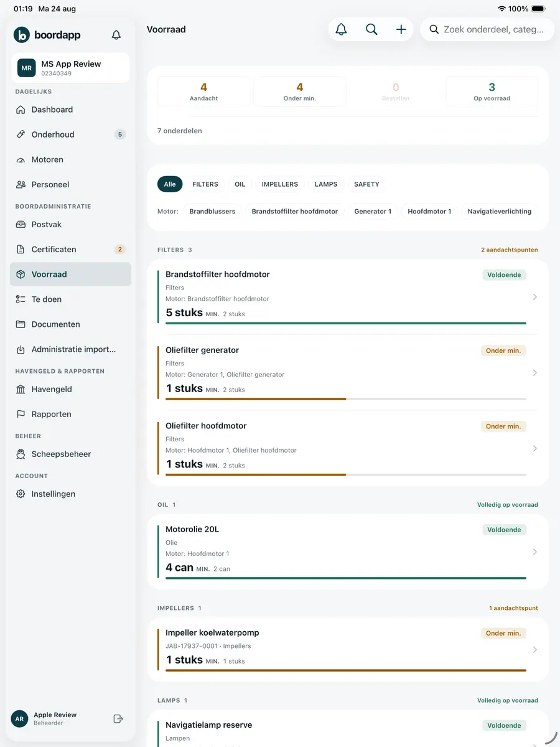Click the Wi-Fi status icon
This screenshot has height=747, width=560.
(x=502, y=9)
